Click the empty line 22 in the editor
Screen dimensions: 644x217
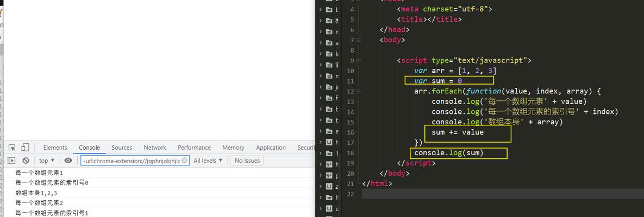coord(503,194)
